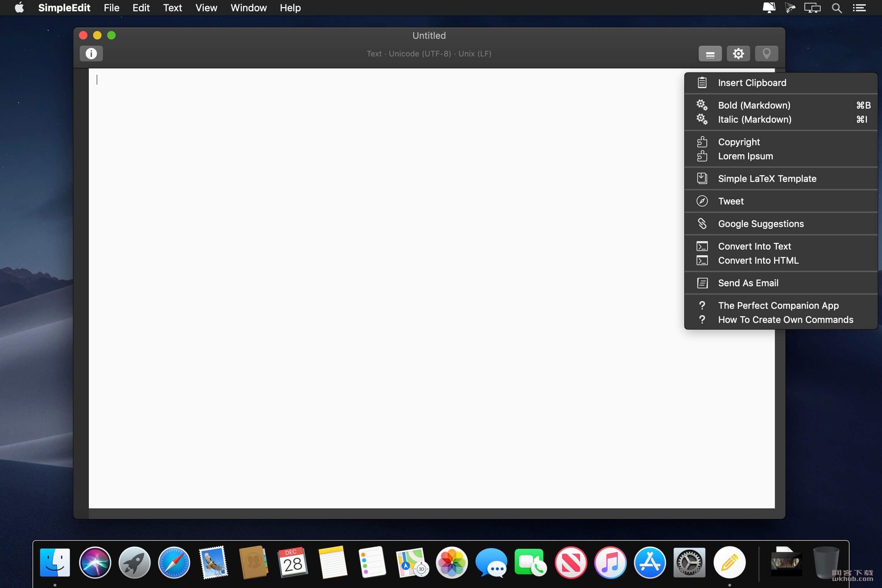Insert Lorem Ipsum snippet
882x588 pixels.
[x=781, y=156]
